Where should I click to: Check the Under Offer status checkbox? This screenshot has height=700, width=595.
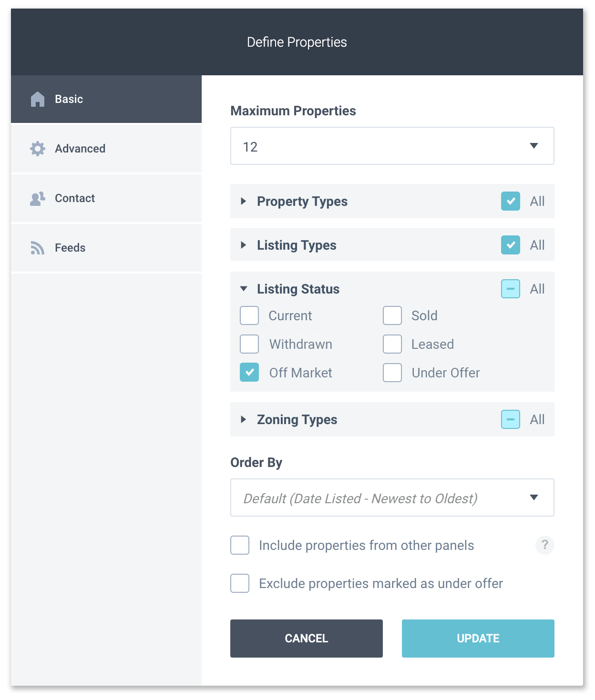click(392, 373)
